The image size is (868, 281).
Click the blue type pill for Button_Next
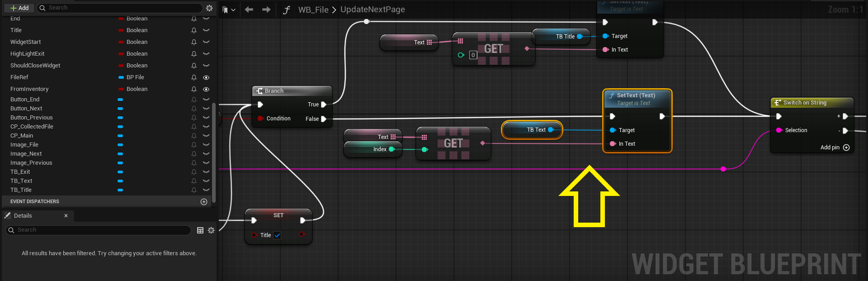tap(120, 109)
